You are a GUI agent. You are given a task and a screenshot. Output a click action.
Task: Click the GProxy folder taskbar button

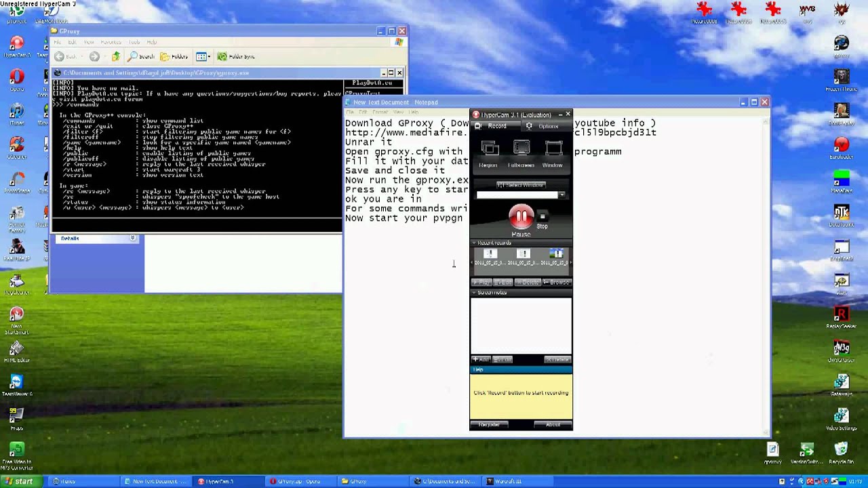click(x=374, y=481)
